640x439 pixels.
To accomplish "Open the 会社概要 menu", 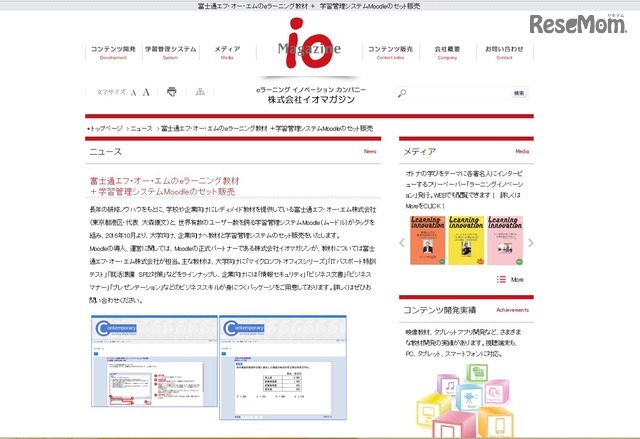I will [447, 52].
